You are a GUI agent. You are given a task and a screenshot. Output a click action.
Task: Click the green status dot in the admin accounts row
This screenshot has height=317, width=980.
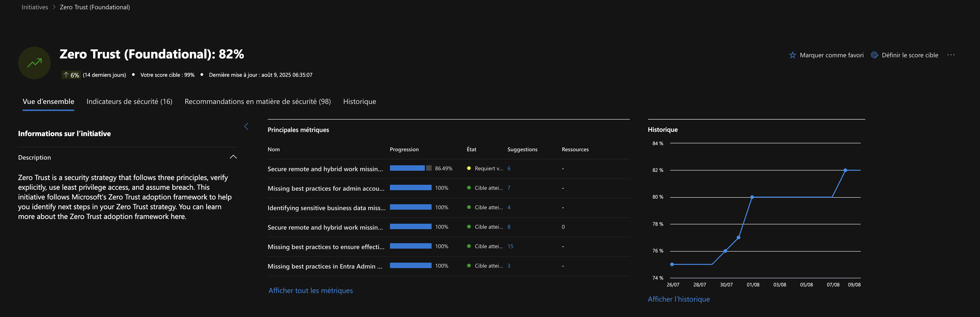[469, 188]
